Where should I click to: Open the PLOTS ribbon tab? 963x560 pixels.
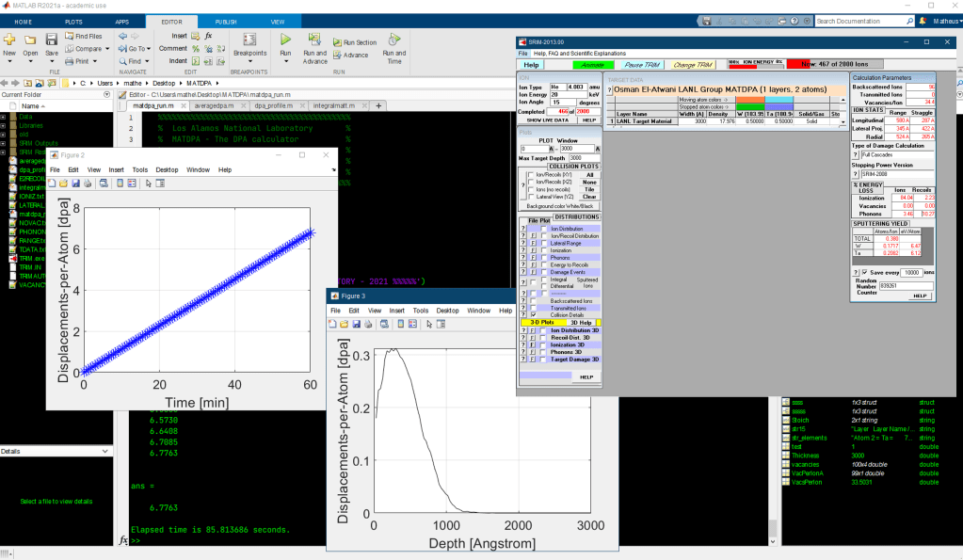pos(73,20)
